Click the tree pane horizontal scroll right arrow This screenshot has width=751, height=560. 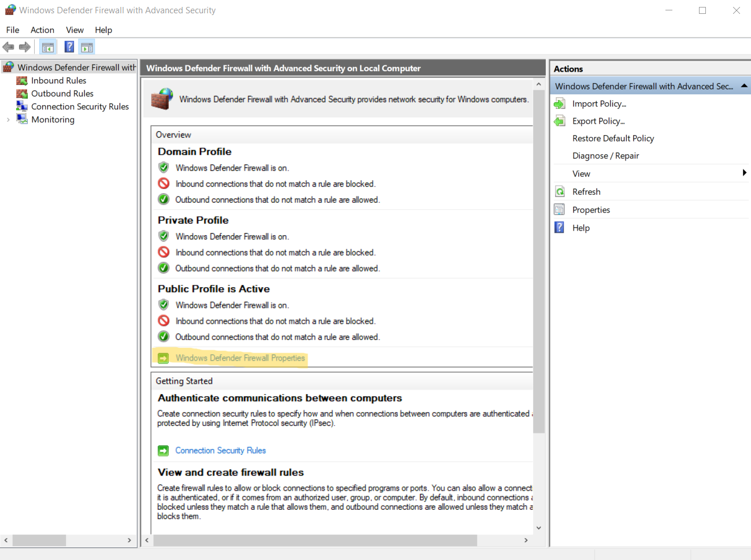(130, 540)
